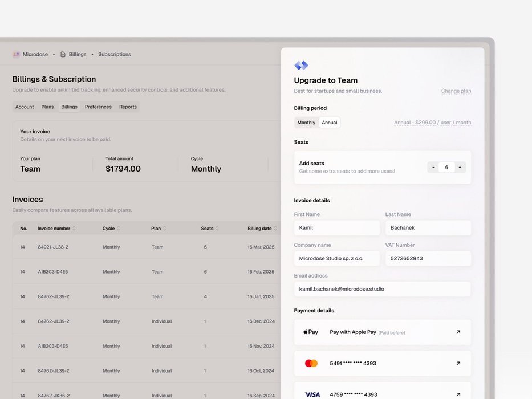Click invoice number 84921-JL38-2
This screenshot has height=399, width=532.
coord(53,247)
